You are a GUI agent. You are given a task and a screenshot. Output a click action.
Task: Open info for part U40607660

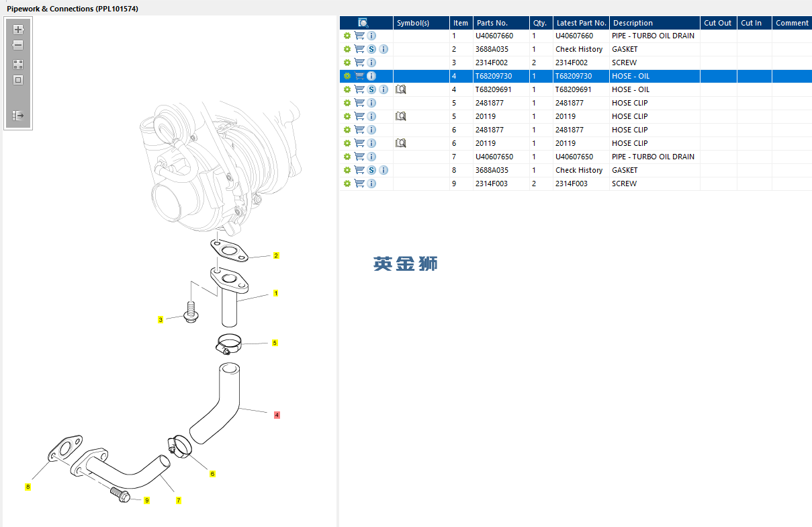pyautogui.click(x=371, y=36)
